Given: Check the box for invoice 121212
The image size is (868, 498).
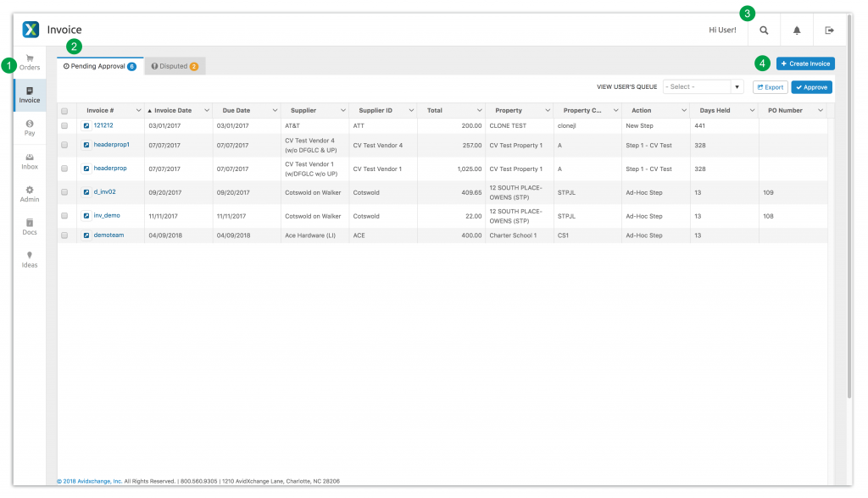Looking at the screenshot, I should click(64, 125).
